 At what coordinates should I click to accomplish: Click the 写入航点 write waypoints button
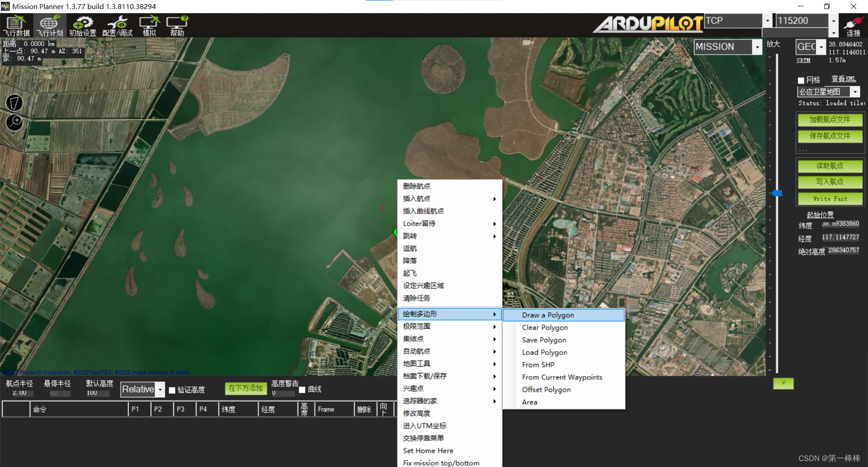[830, 182]
